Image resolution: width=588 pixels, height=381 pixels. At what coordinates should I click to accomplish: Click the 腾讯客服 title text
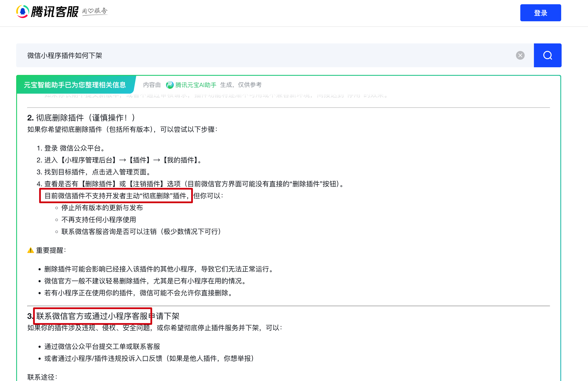pos(54,12)
